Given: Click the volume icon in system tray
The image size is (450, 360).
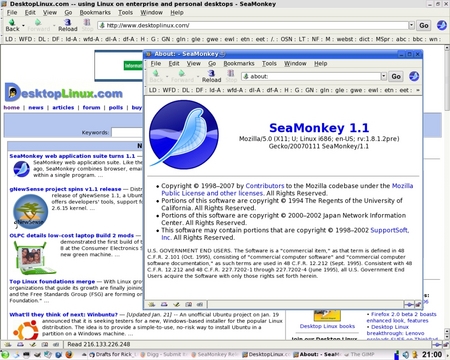Looking at the screenshot, I should [405, 355].
